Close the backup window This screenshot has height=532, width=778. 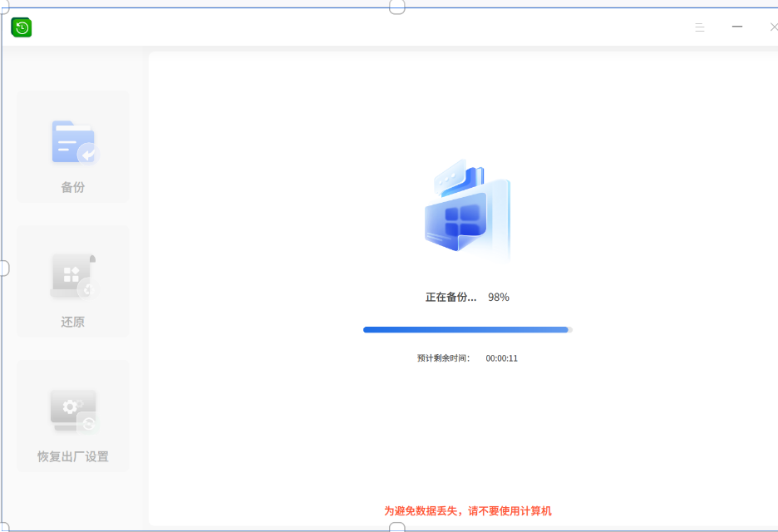coord(774,27)
